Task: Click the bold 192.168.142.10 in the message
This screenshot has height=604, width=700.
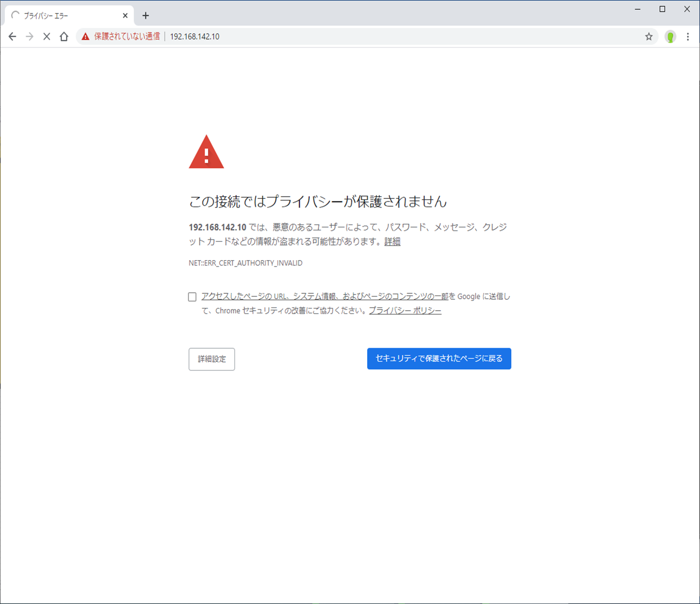Action: [x=217, y=228]
